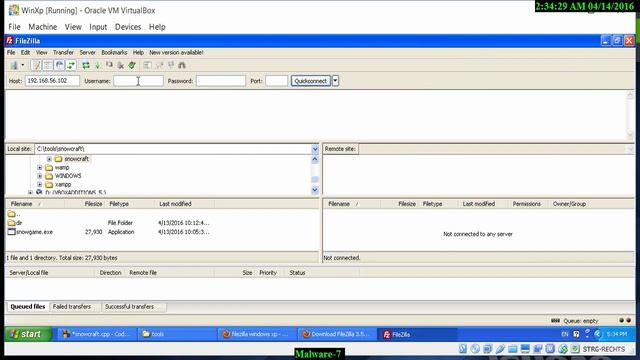Click local tree scrollbar up arrow
The width and height of the screenshot is (640, 360).
(315, 160)
